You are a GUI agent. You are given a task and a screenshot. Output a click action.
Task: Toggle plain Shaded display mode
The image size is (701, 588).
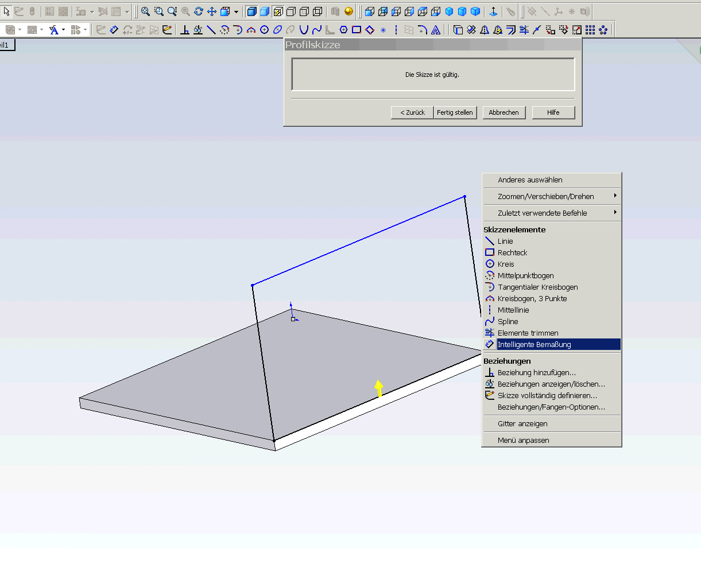[265, 11]
